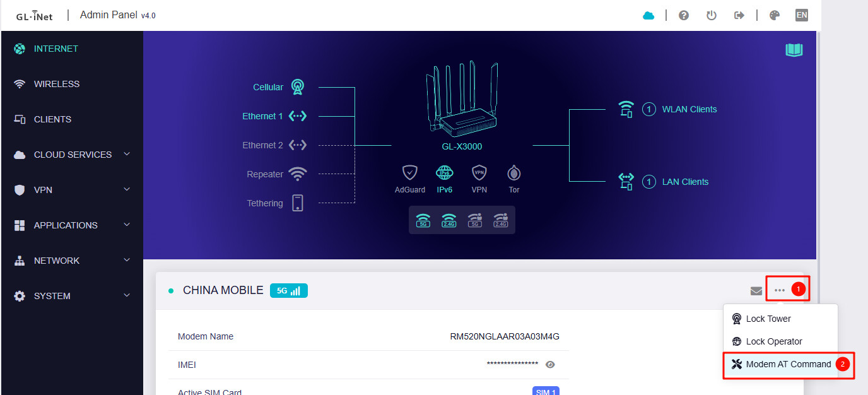Open the WLAN Clients link

click(689, 109)
